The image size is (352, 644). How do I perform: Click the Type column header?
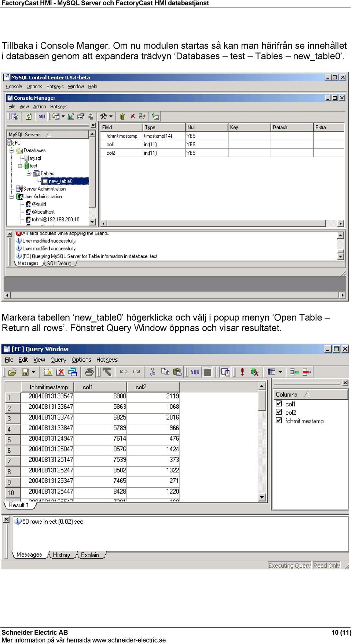[164, 127]
